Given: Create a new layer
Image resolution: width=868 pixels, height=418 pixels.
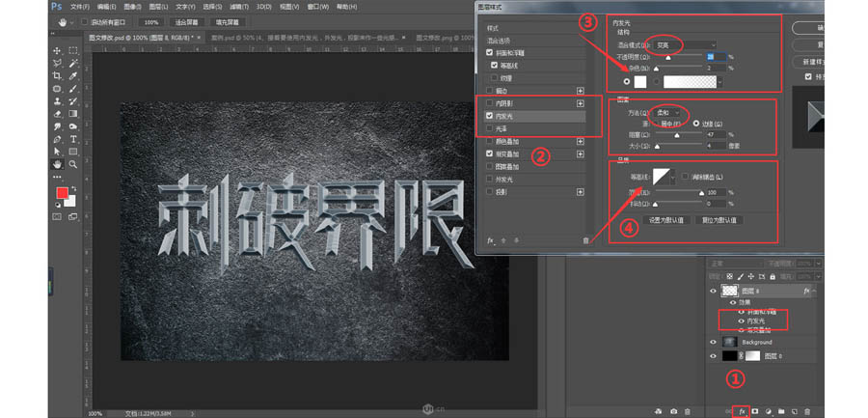Looking at the screenshot, I should (795, 412).
